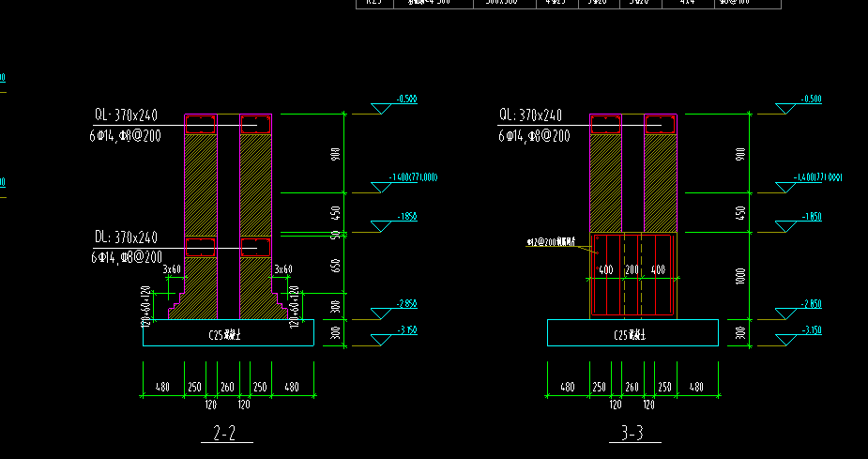Click left "120" dimension below section 3-3
The width and height of the screenshot is (868, 459).
[x=616, y=405]
